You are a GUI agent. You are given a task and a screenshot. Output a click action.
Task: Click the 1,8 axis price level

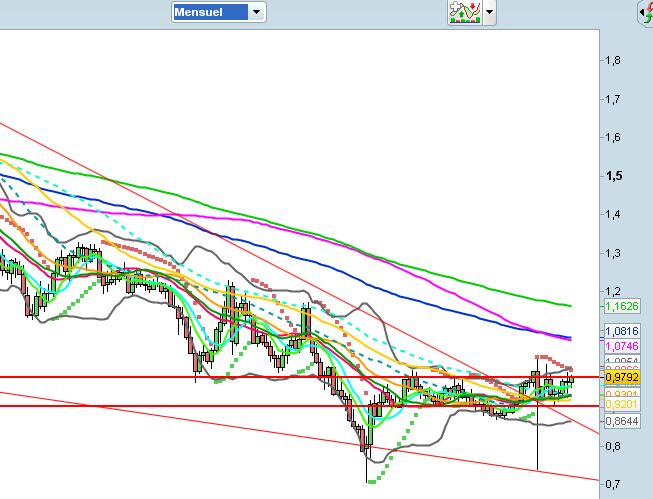point(613,60)
